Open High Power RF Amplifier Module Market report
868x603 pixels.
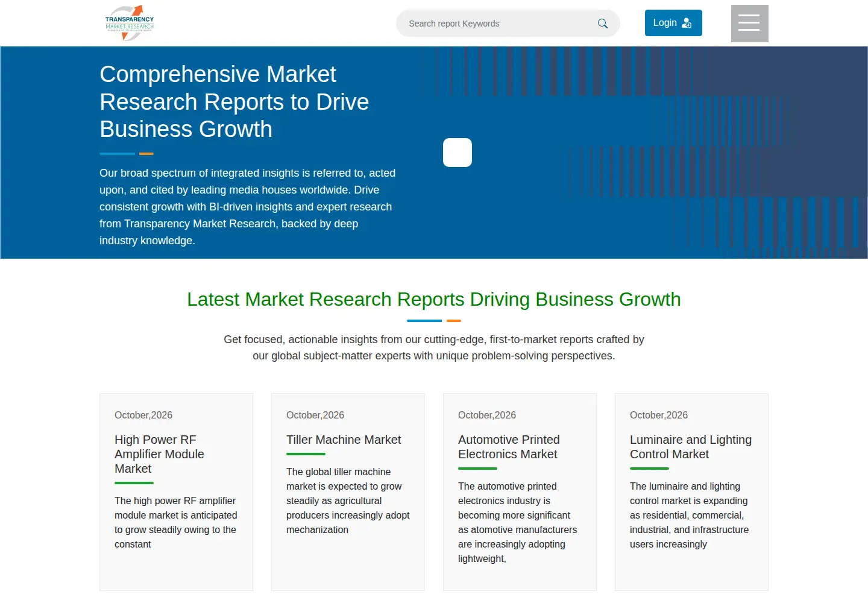pyautogui.click(x=159, y=454)
